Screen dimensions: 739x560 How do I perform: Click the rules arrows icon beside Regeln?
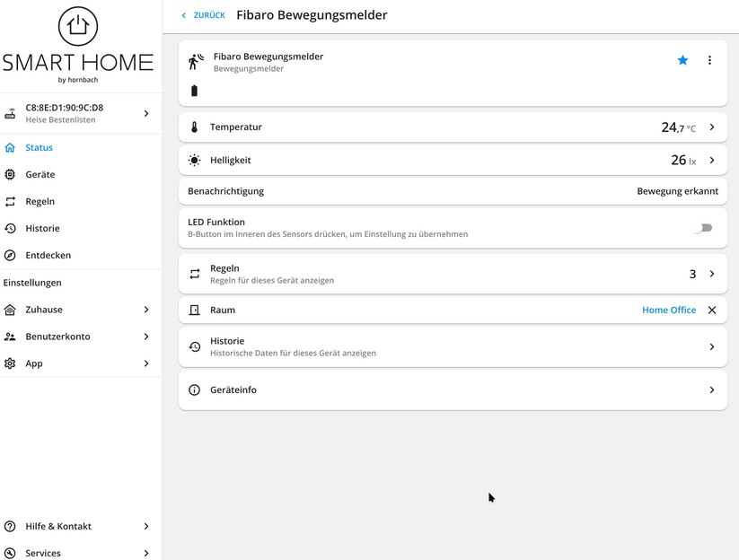194,273
